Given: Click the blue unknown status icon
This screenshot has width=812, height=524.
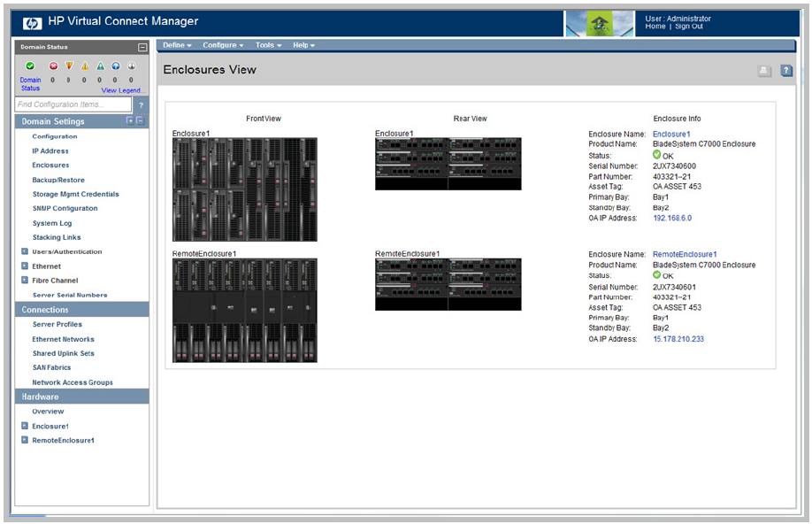Looking at the screenshot, I should point(115,66).
